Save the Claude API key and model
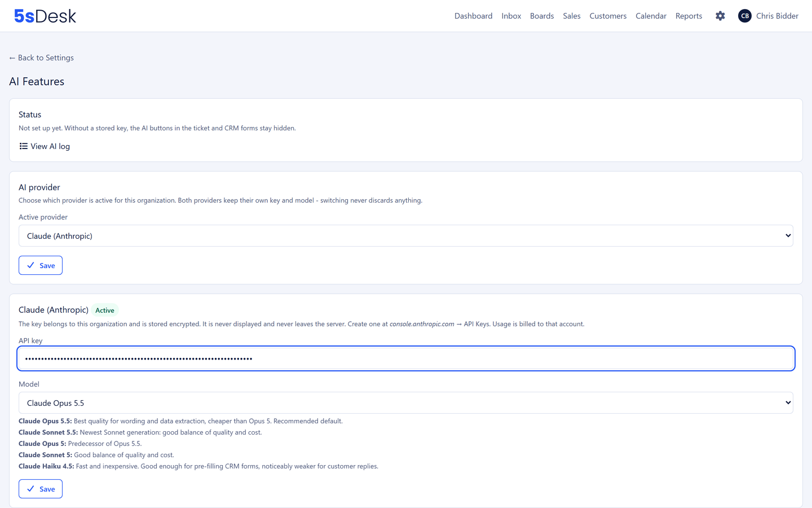Image resolution: width=812 pixels, height=508 pixels. click(x=41, y=489)
